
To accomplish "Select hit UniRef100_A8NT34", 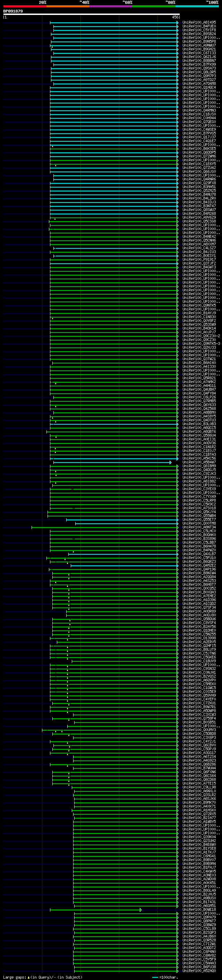I will (199, 527).
